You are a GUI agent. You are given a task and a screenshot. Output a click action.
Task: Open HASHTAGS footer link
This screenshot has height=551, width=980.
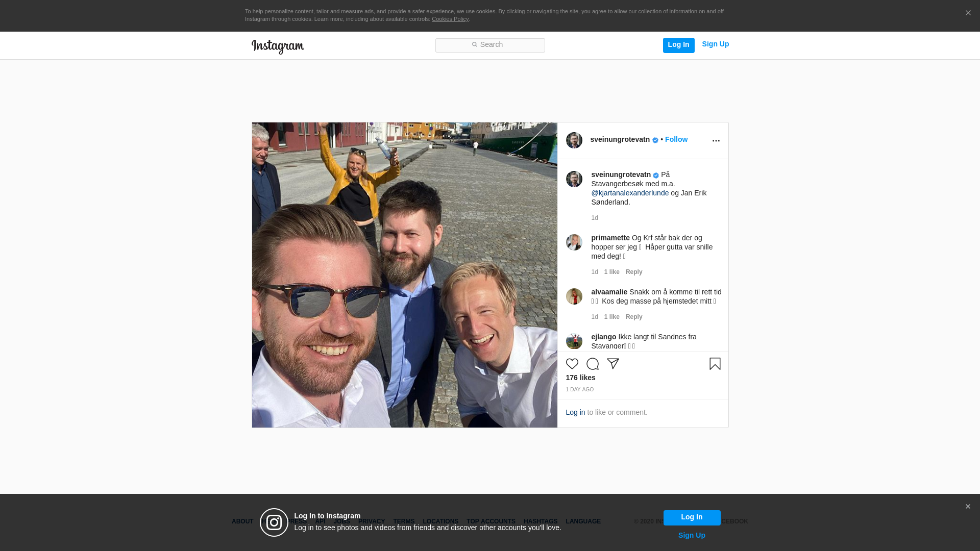point(541,521)
